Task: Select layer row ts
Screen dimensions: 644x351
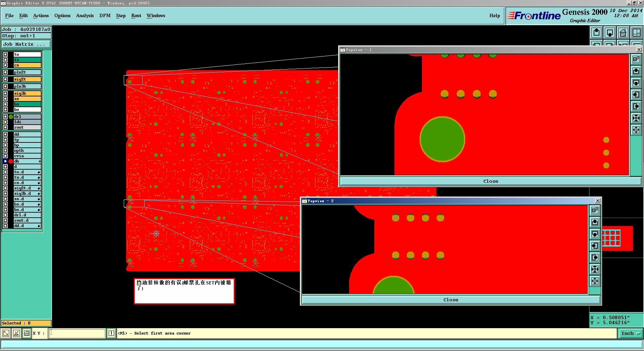Action: (27, 60)
